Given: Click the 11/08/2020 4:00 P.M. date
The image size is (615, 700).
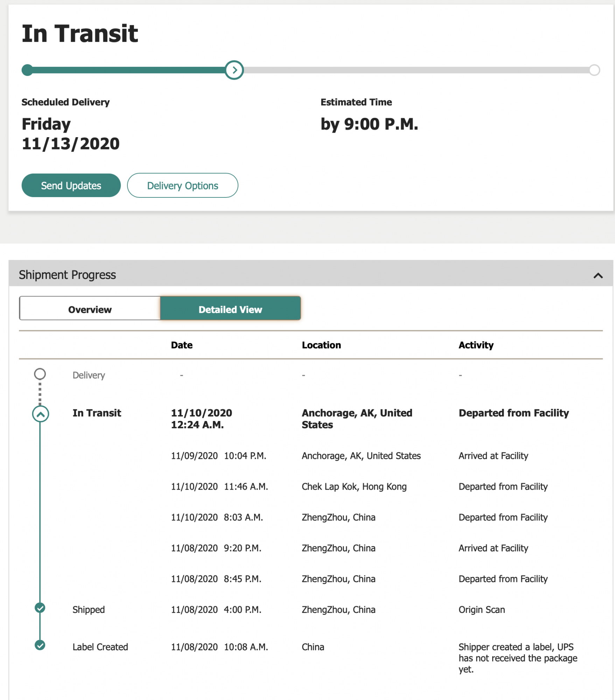Looking at the screenshot, I should 216,610.
